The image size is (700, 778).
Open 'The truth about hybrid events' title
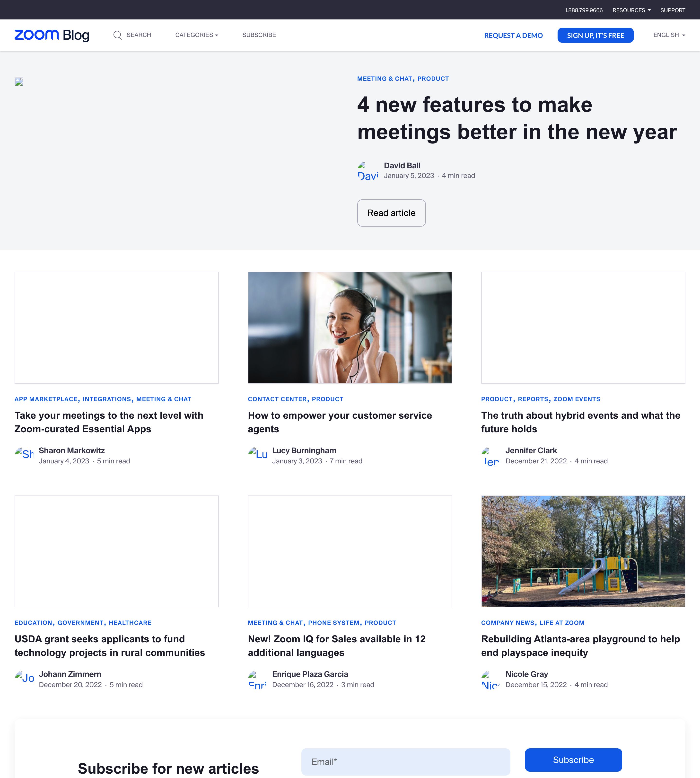coord(581,422)
